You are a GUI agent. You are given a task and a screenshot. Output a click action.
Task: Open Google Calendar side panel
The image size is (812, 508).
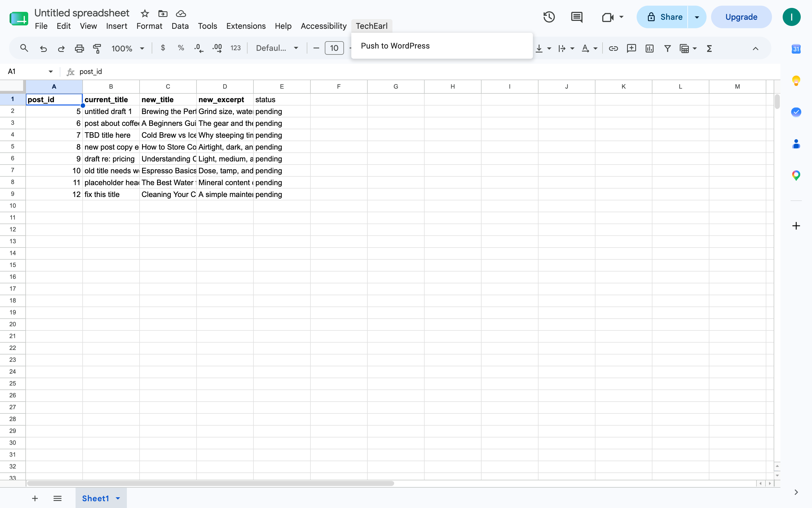point(796,49)
